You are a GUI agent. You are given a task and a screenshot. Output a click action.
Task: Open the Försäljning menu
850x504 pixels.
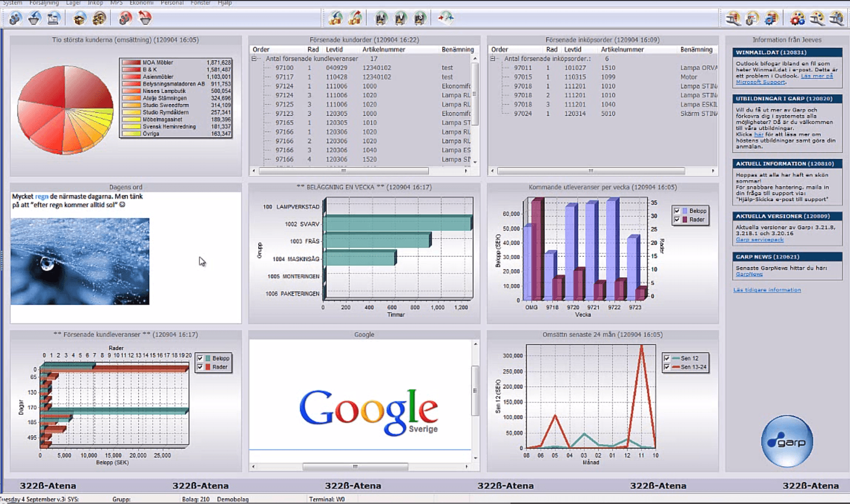point(44,3)
